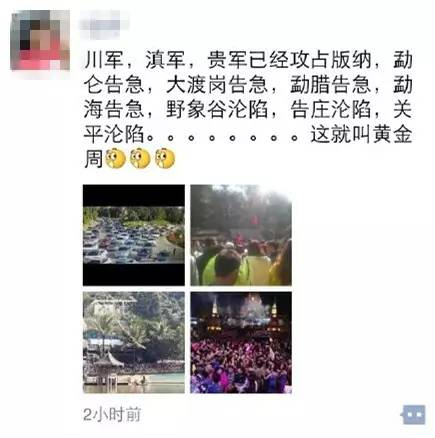Click the phrase 大渡岗告急
The width and height of the screenshot is (435, 438).
pyautogui.click(x=217, y=85)
